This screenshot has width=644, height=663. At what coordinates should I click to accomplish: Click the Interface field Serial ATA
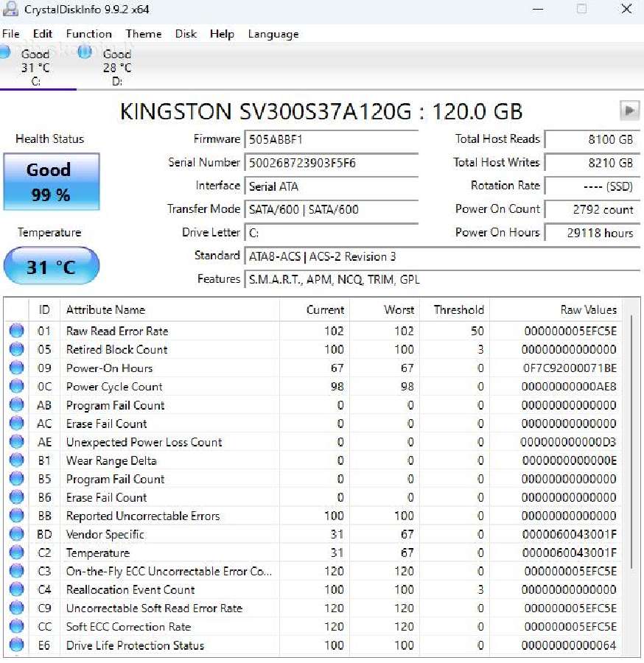tap(332, 186)
